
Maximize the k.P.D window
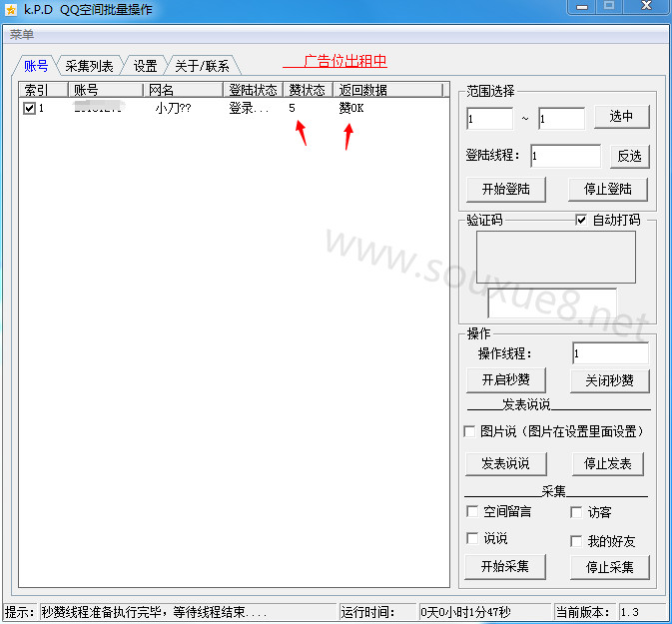[609, 7]
